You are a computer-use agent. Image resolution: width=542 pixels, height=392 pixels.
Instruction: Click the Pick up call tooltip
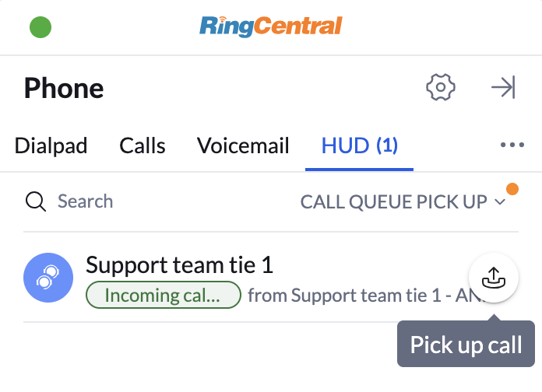point(466,345)
